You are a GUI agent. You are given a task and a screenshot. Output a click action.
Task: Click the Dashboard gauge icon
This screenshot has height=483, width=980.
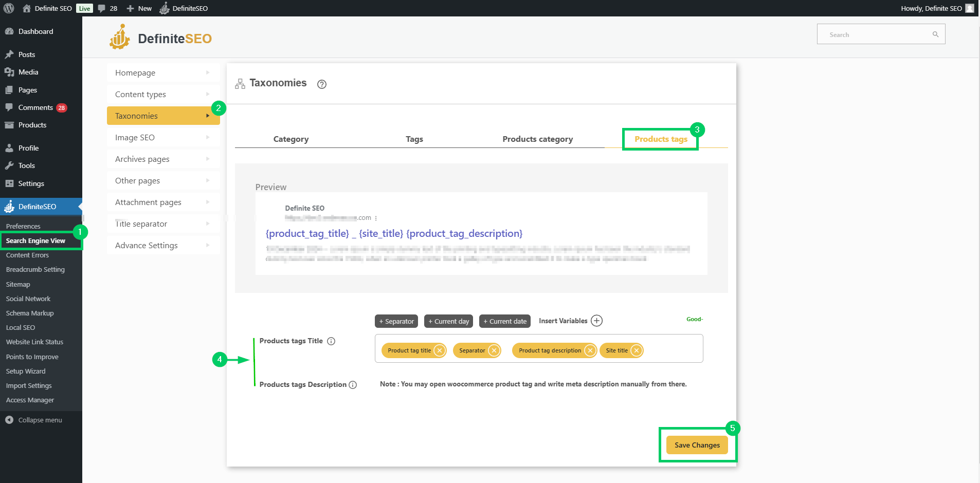pos(9,31)
